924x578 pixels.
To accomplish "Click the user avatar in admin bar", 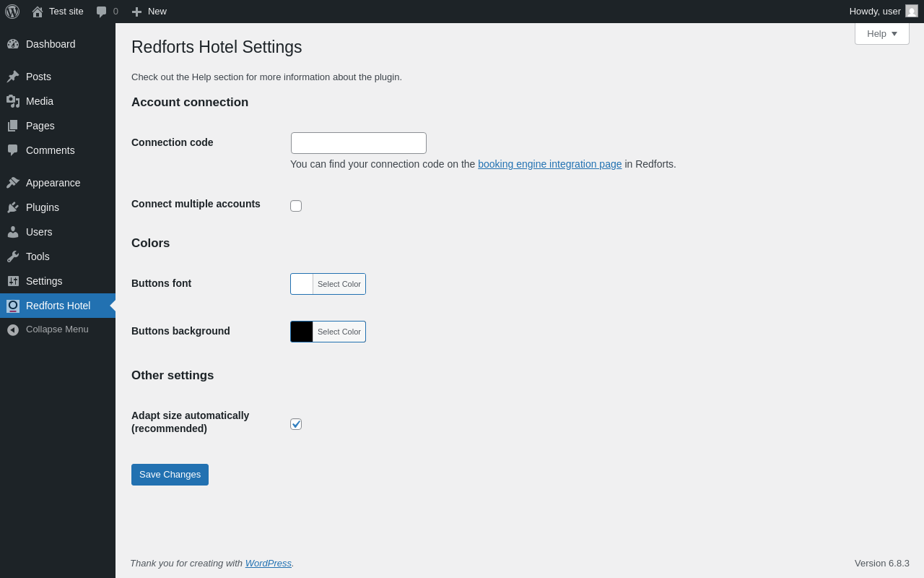I will (912, 12).
